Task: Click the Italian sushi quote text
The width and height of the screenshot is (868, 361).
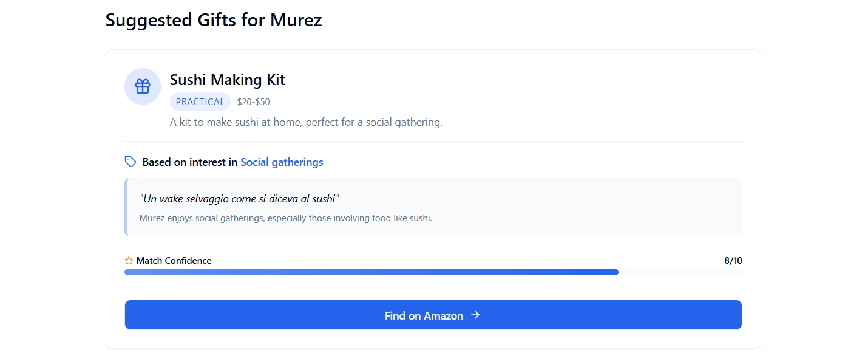Action: click(239, 199)
